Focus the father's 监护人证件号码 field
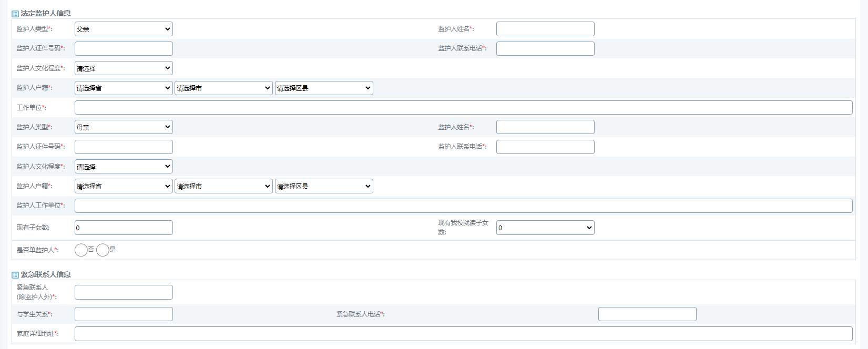Screen dimensions: 868x349 (124, 49)
